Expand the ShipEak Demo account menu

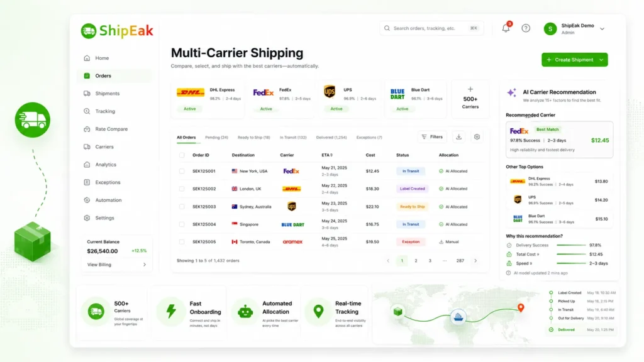[x=602, y=29]
